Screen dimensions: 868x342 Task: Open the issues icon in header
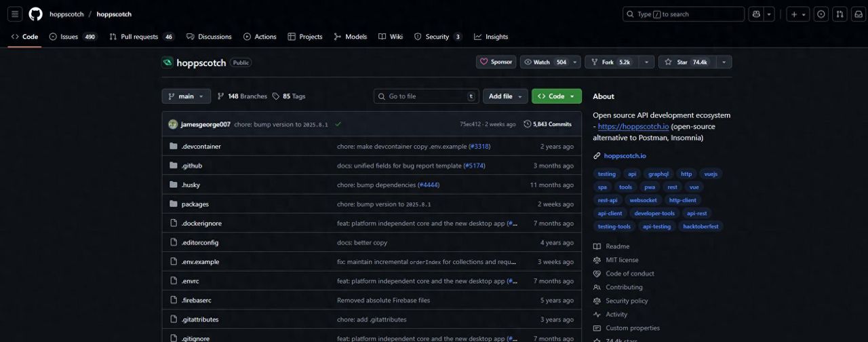pos(821,14)
